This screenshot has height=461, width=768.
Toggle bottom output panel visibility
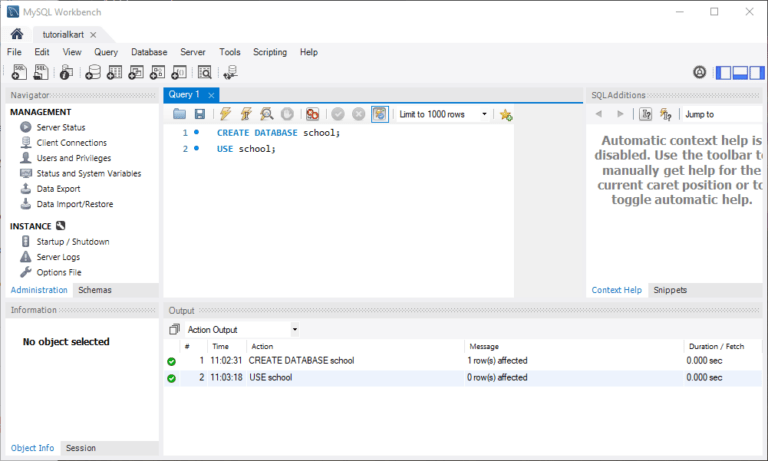tap(740, 73)
